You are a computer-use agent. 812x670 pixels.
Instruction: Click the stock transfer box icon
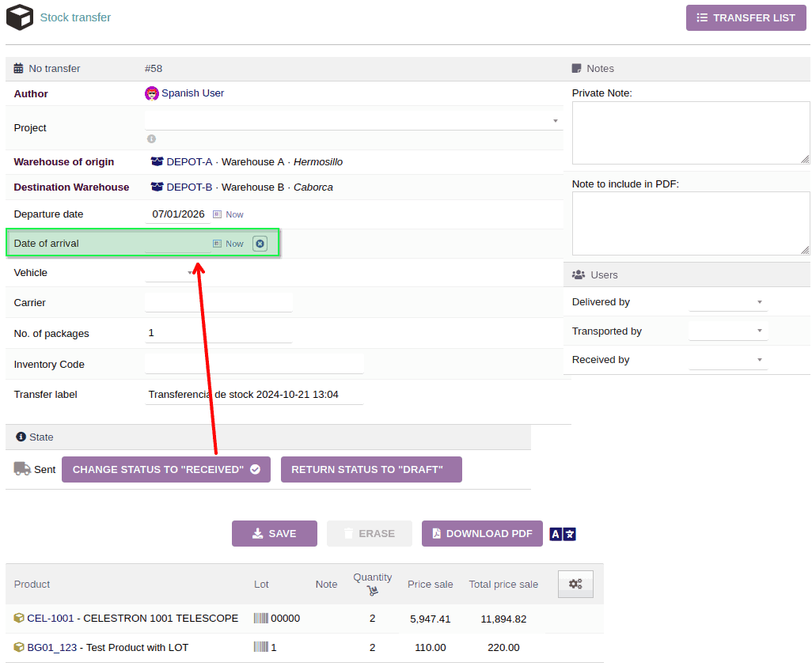20,17
